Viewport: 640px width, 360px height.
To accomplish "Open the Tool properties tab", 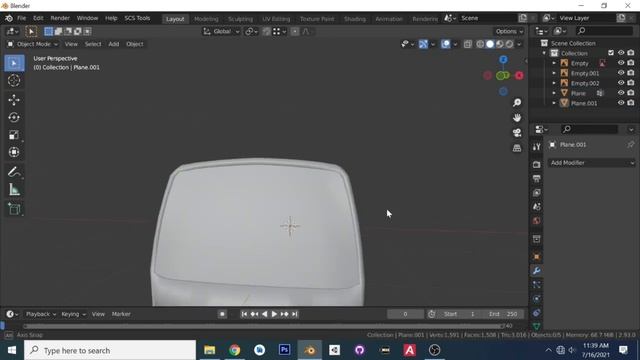I will tap(536, 147).
